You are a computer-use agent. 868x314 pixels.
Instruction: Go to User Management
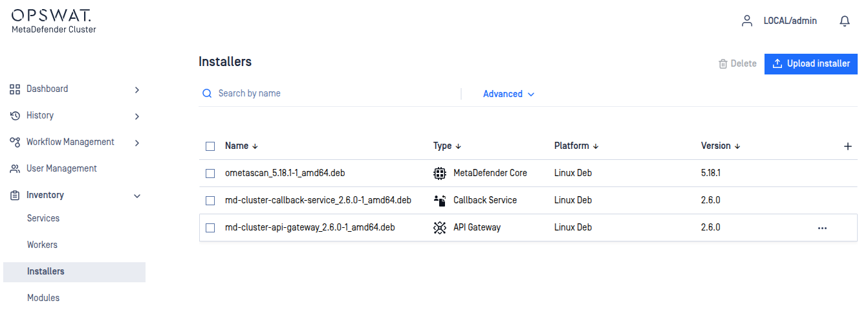61,168
